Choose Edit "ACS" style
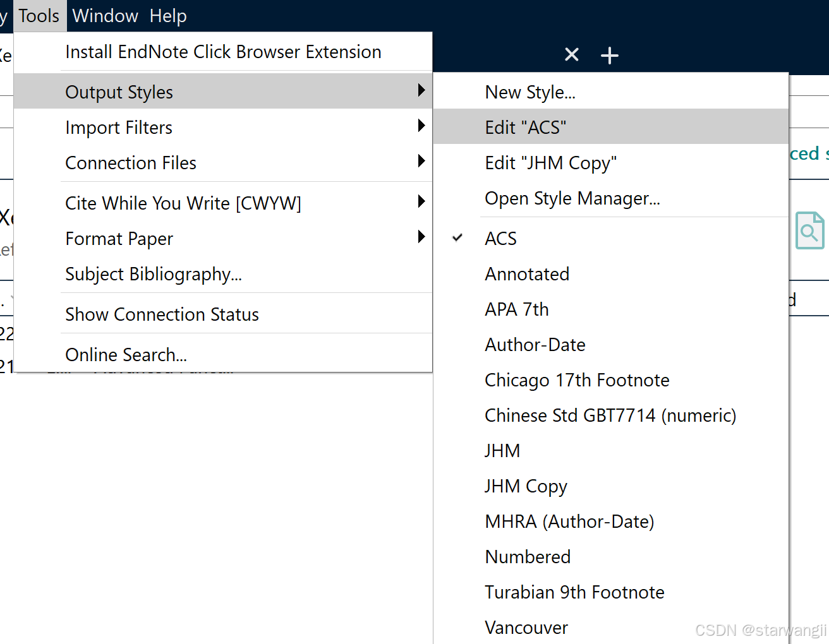 pyautogui.click(x=611, y=128)
